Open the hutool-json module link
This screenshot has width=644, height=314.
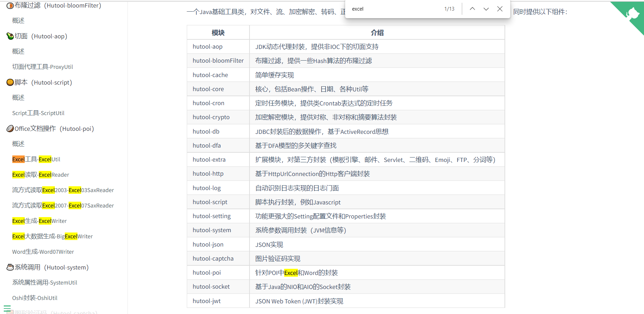pos(208,244)
